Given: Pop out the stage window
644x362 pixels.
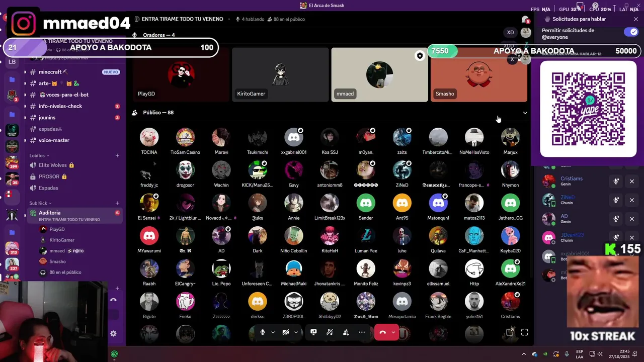Looking at the screenshot, I should (510, 332).
